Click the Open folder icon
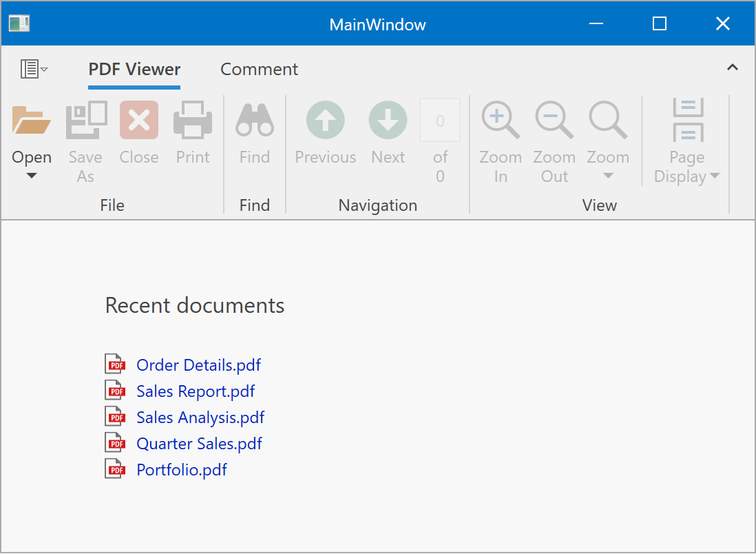Screen dimensions: 756x554 (x=32, y=121)
